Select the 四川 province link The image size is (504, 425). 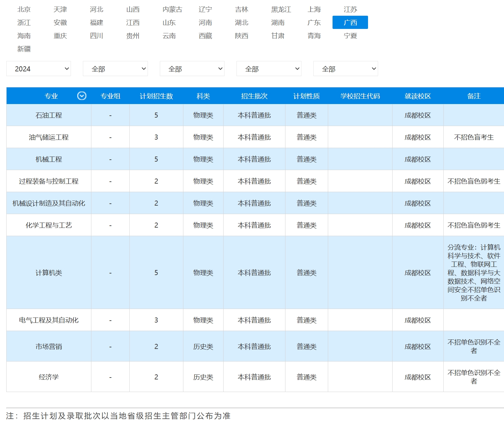click(96, 36)
